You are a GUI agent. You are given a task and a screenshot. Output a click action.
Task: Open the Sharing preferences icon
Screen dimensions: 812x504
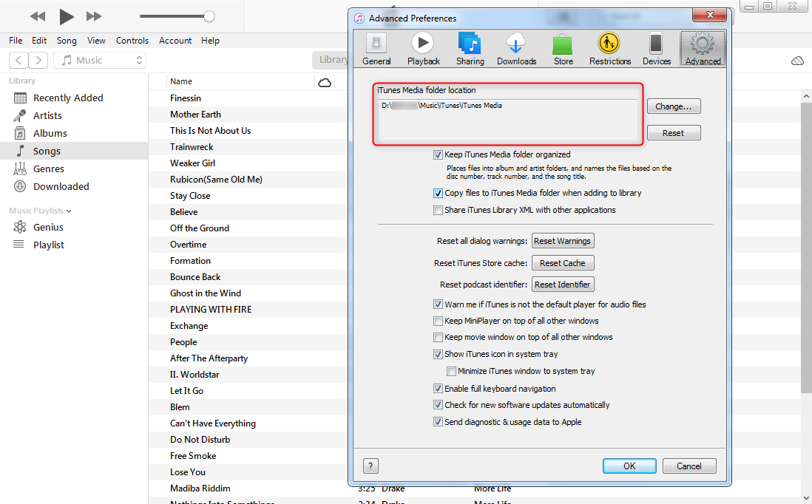470,49
